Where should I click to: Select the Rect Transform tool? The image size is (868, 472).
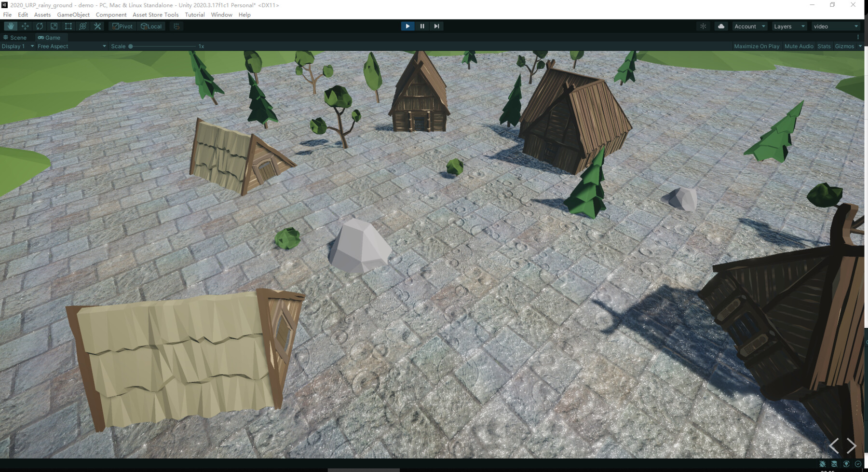point(68,26)
